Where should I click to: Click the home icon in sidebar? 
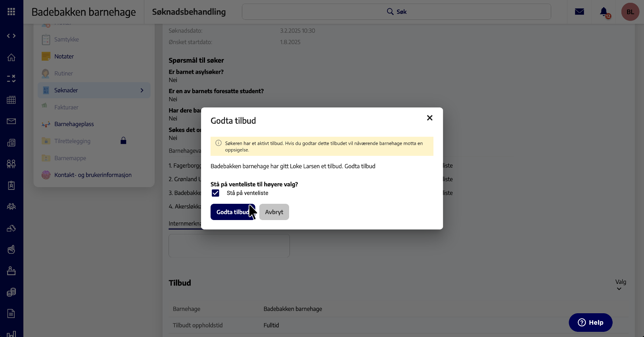(x=11, y=57)
